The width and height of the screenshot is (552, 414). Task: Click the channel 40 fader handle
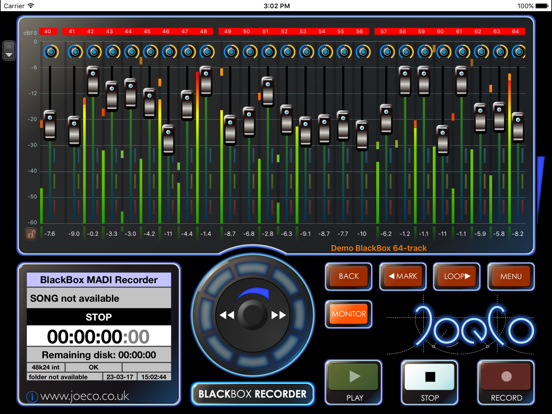pos(50,125)
